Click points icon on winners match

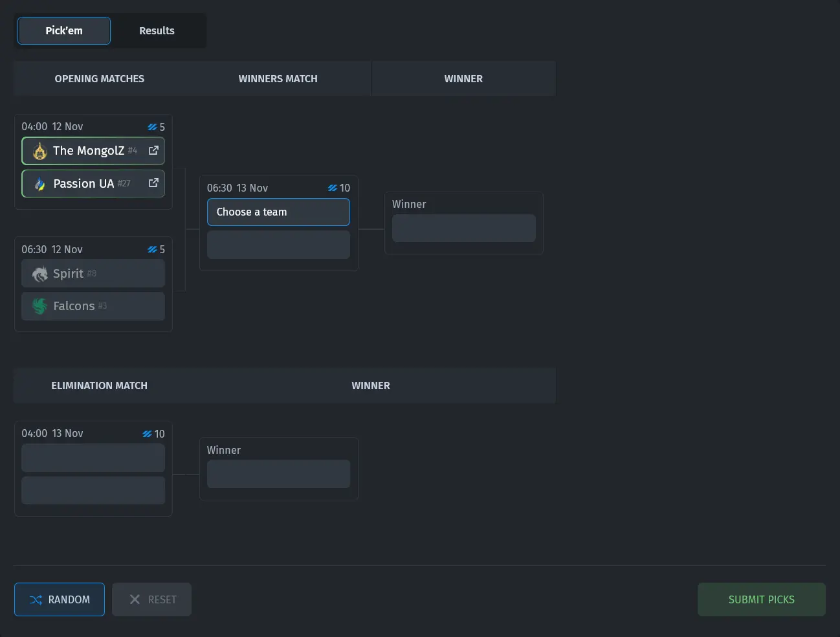332,188
